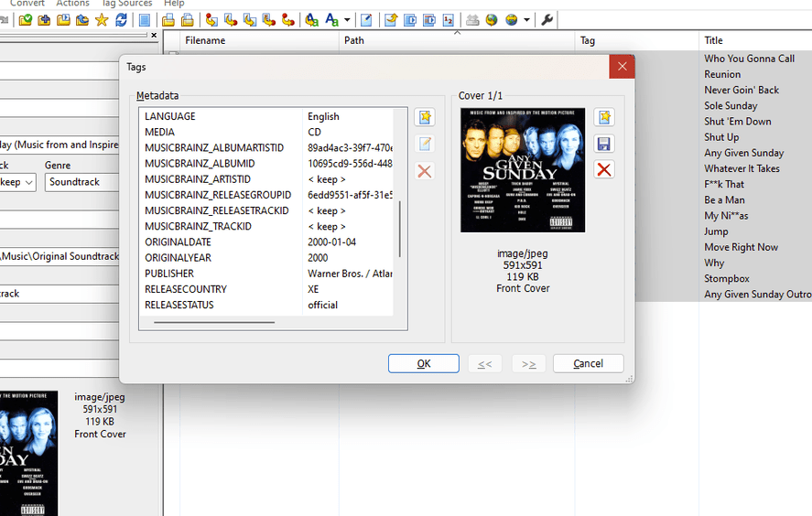Open the Actions menu
The height and width of the screenshot is (516, 812).
click(72, 3)
